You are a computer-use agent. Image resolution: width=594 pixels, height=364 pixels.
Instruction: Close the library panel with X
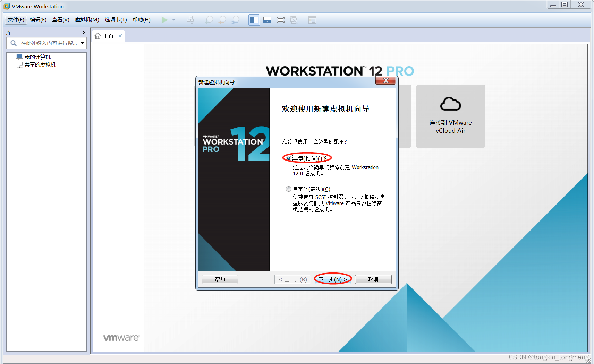coord(84,32)
